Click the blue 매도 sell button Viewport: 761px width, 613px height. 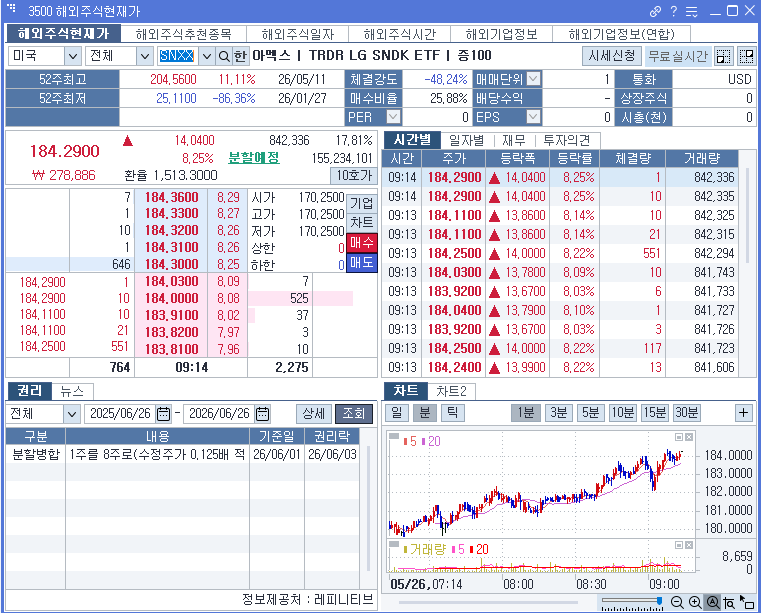362,263
